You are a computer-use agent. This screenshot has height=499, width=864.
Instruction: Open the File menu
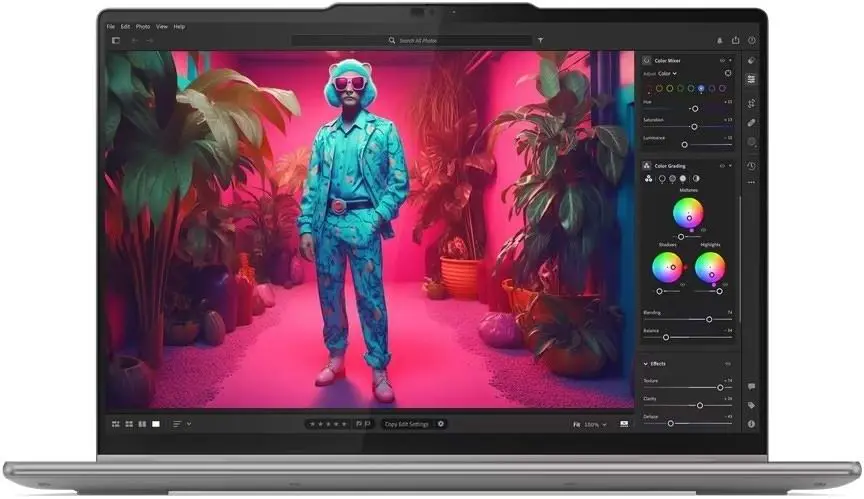[111, 26]
